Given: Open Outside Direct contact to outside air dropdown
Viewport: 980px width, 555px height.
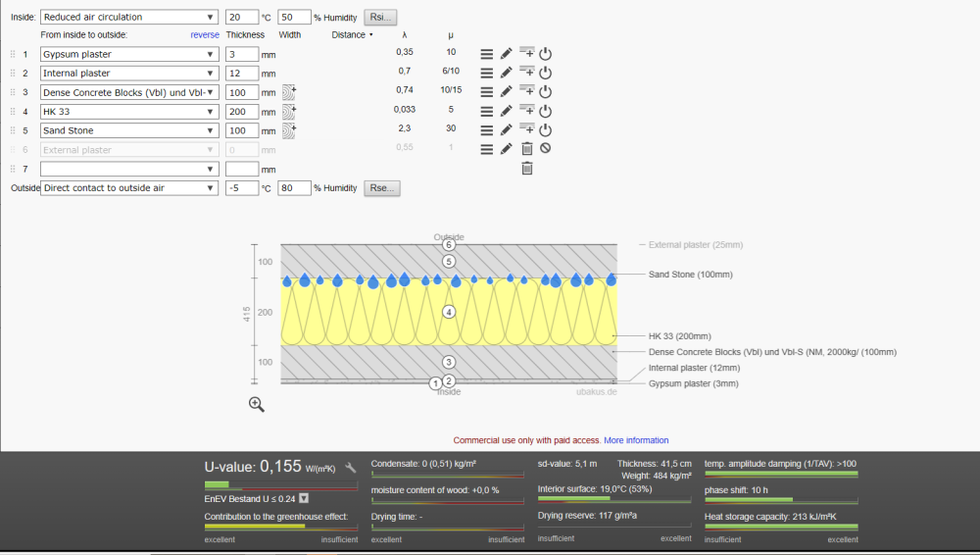Looking at the screenshot, I should pyautogui.click(x=128, y=187).
